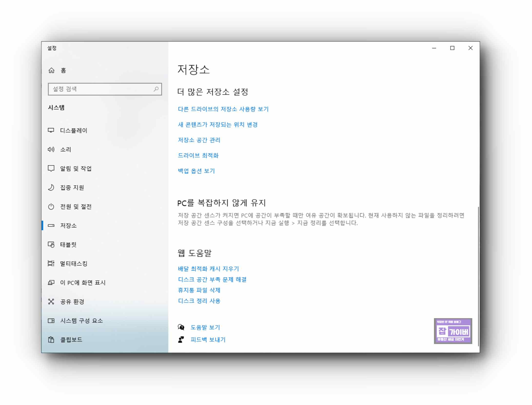Image resolution: width=532 pixels, height=405 pixels.
Task: Click the magnifier icon in settings search
Action: (156, 89)
